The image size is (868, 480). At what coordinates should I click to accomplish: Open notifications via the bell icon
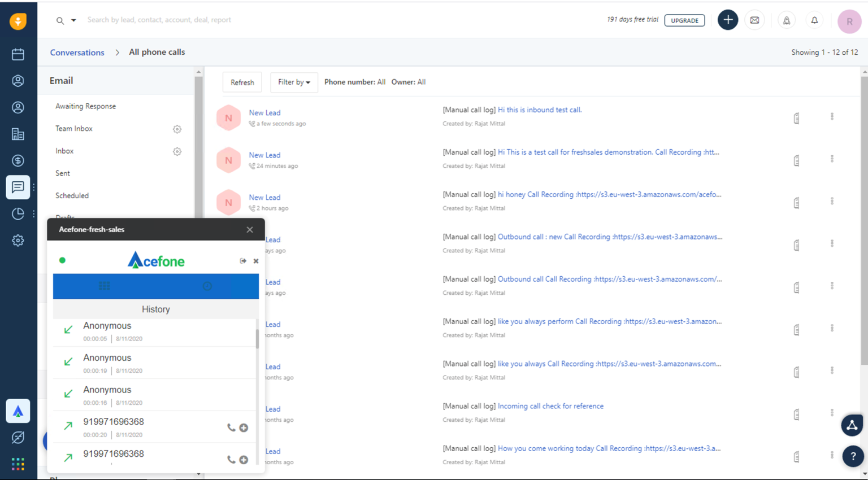(814, 20)
